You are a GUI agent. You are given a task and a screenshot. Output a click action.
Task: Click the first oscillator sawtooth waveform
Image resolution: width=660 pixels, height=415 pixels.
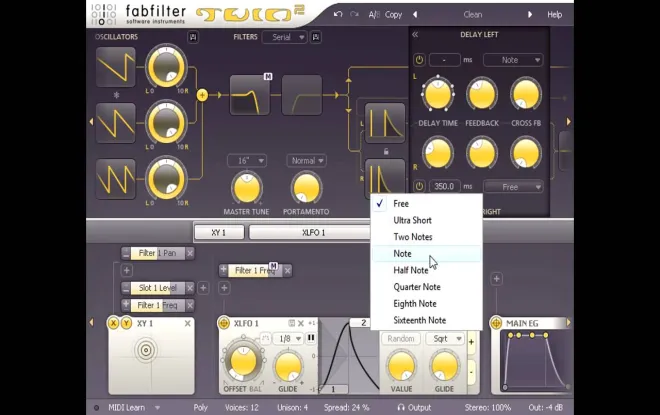point(115,67)
